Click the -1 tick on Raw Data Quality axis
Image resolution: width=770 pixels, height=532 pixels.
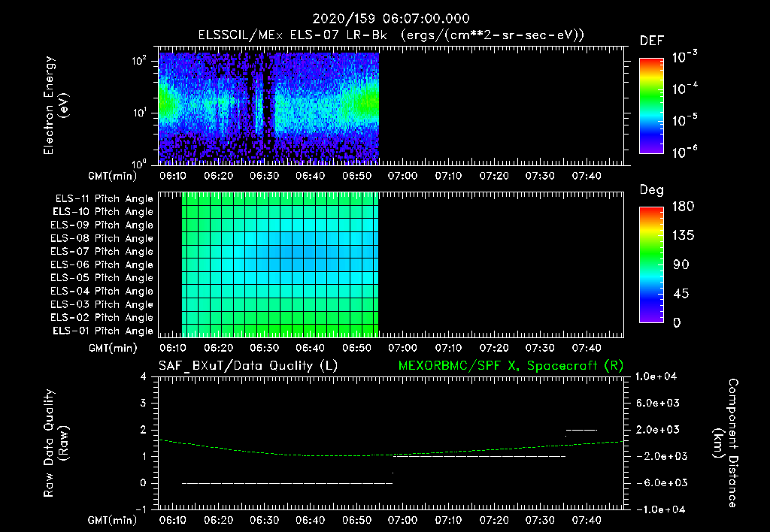(x=141, y=510)
